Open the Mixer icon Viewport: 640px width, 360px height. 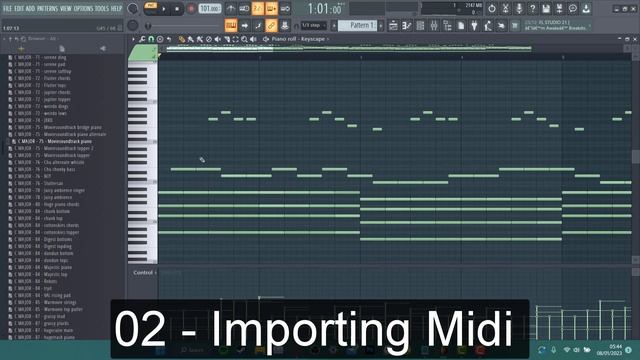click(x=434, y=26)
